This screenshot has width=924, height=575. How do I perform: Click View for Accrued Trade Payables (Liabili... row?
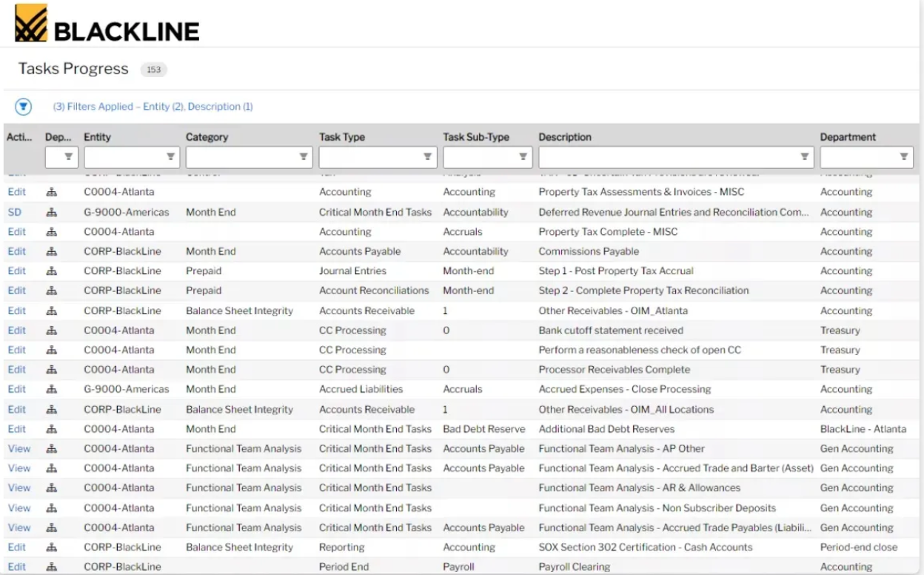tap(19, 528)
